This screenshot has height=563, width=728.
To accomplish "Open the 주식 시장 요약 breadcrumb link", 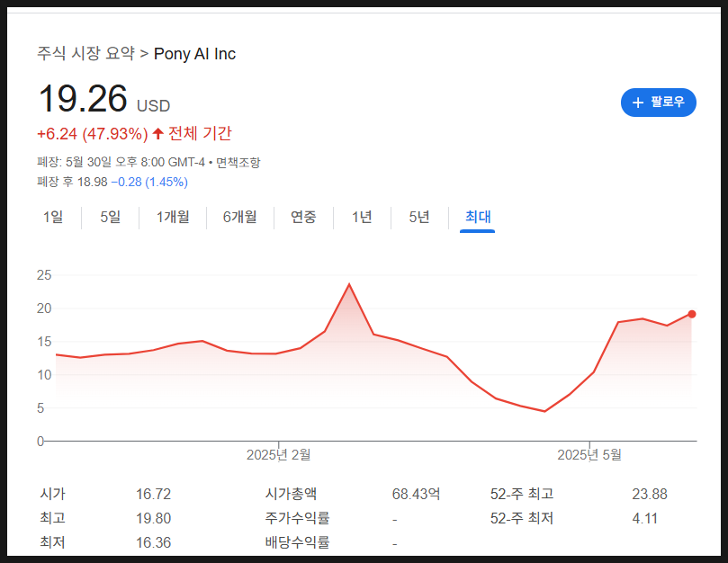I will (x=85, y=53).
